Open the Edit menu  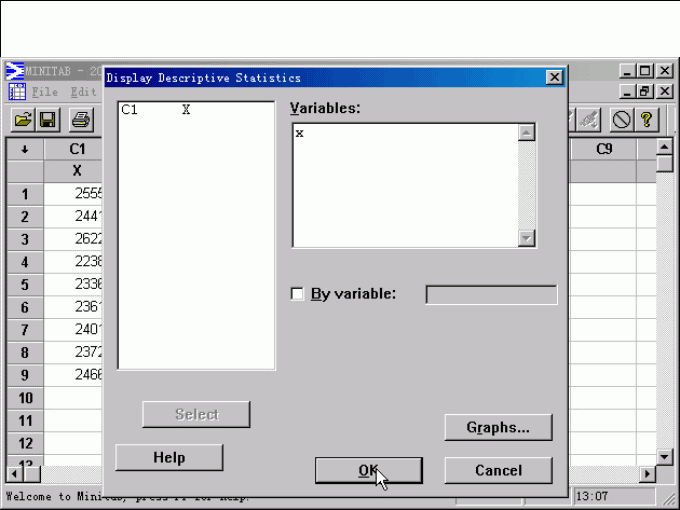[x=83, y=92]
